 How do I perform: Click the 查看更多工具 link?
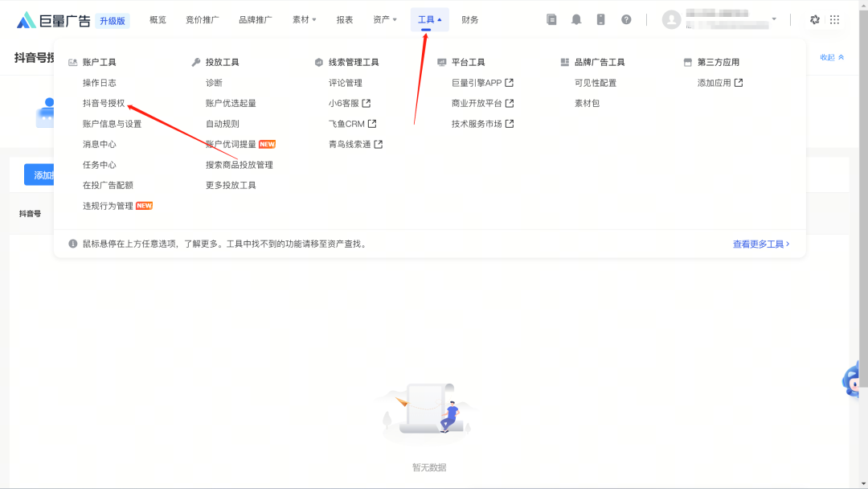(760, 244)
